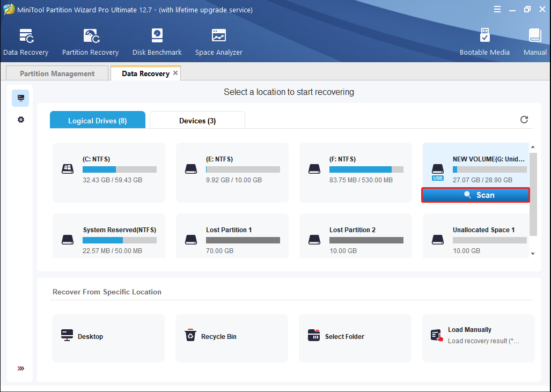Click the System Reserved usage bar
Viewport: 551px width, 392px height.
pyautogui.click(x=120, y=240)
